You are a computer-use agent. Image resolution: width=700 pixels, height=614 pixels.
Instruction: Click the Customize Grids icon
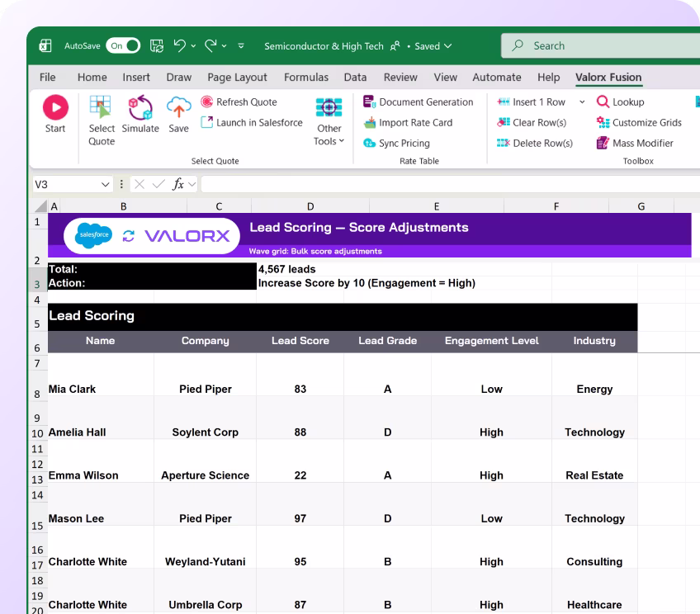pyautogui.click(x=603, y=122)
